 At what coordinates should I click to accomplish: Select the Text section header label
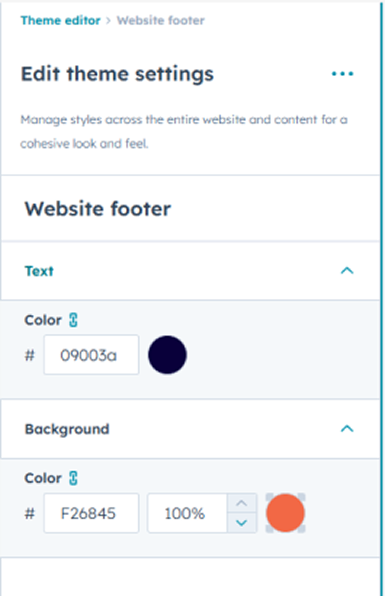click(x=39, y=271)
